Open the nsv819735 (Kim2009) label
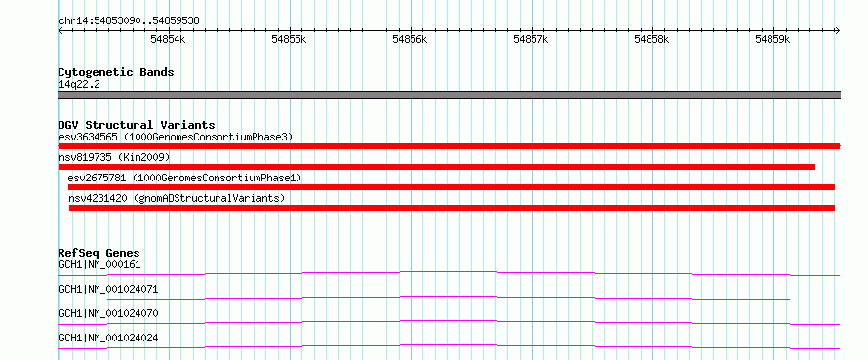The height and width of the screenshot is (360, 868). 114,157
